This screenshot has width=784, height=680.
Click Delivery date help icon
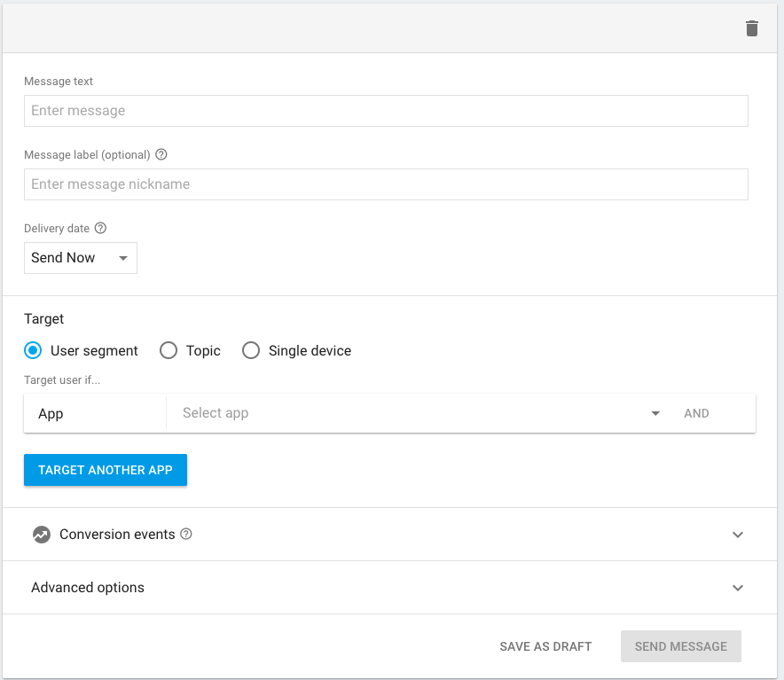click(x=100, y=228)
